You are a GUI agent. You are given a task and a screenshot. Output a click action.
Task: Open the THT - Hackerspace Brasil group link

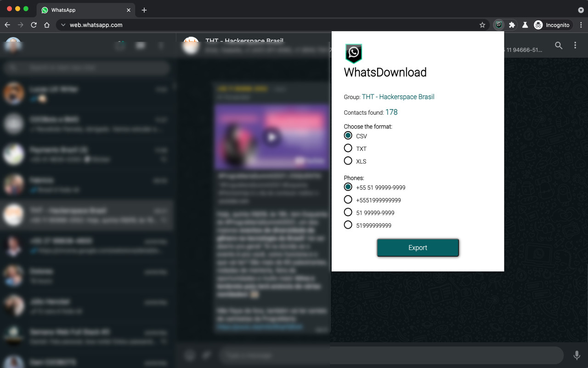[398, 97]
